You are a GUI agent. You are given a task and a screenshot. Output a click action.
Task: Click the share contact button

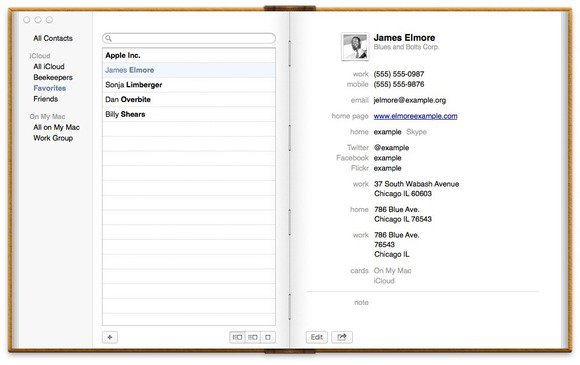click(x=342, y=337)
